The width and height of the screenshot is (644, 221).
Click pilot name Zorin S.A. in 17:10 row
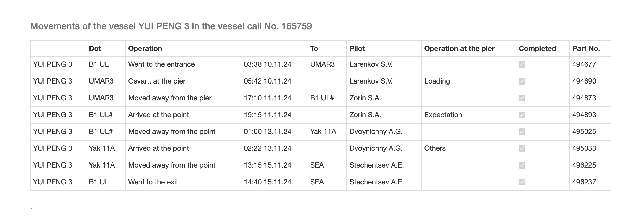[365, 98]
